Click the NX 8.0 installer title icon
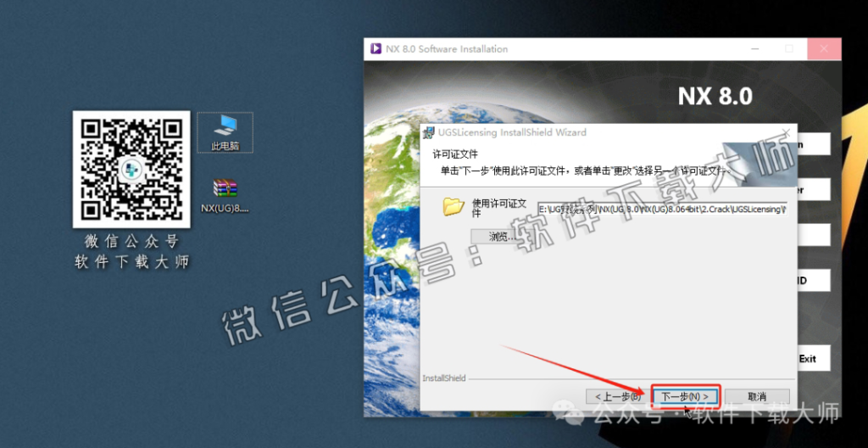The height and width of the screenshot is (448, 868). (x=376, y=49)
